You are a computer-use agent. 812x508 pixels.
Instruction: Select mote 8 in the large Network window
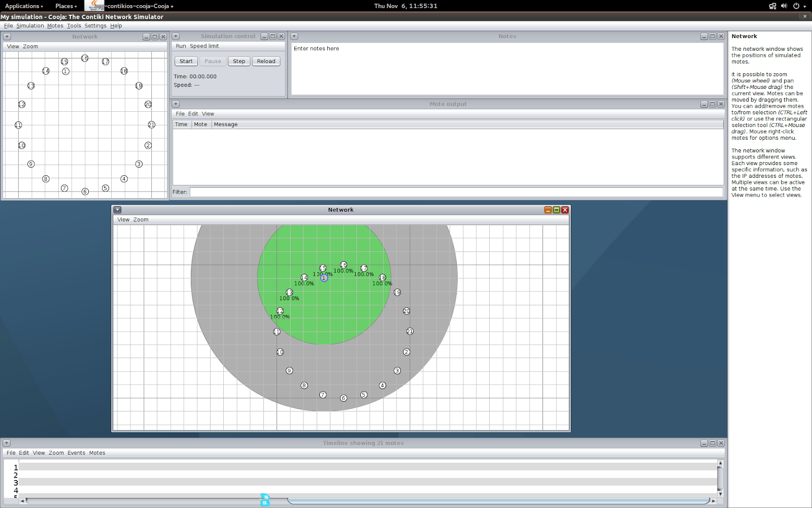click(304, 386)
